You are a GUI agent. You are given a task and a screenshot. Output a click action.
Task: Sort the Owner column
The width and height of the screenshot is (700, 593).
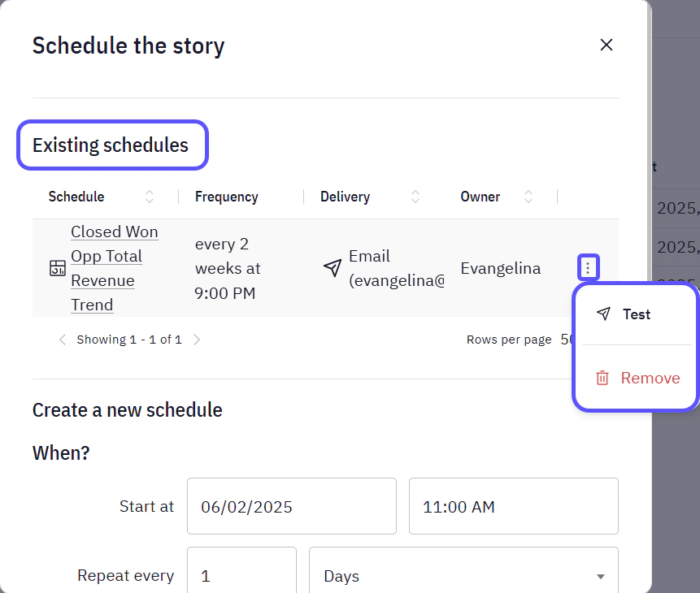pyautogui.click(x=528, y=197)
